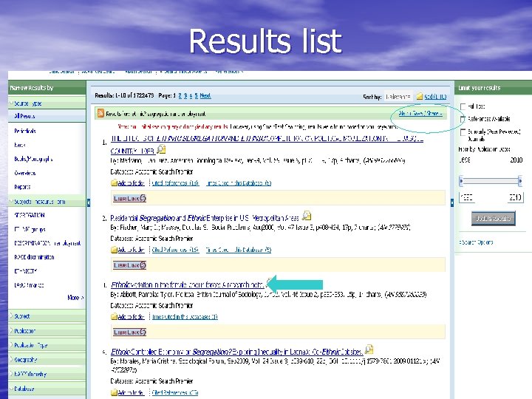
Task: Go to results page 5
Action: [196, 95]
